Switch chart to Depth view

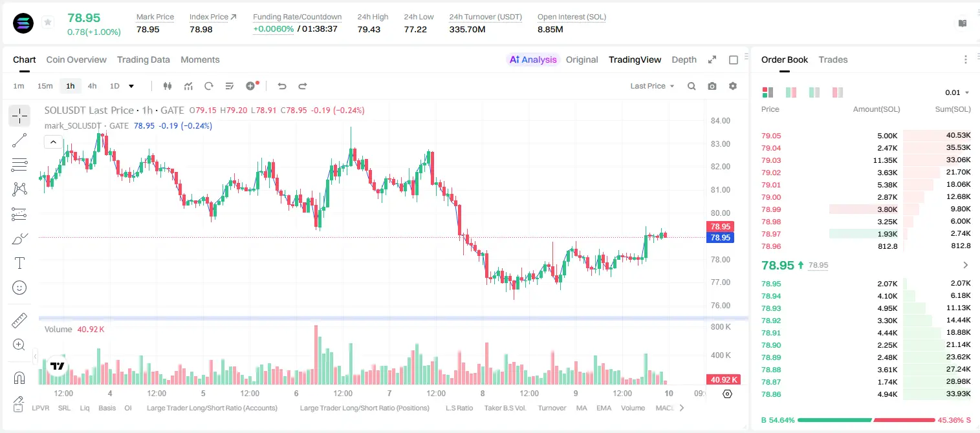684,59
